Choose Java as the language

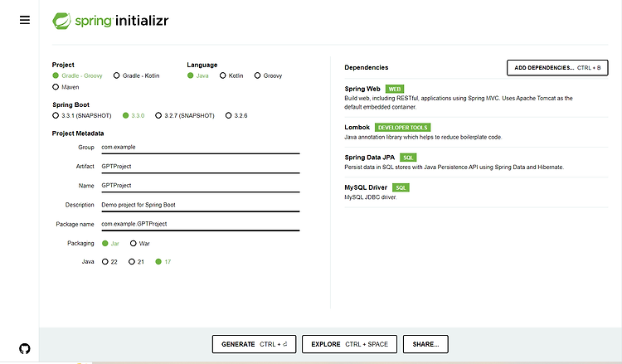coord(198,75)
